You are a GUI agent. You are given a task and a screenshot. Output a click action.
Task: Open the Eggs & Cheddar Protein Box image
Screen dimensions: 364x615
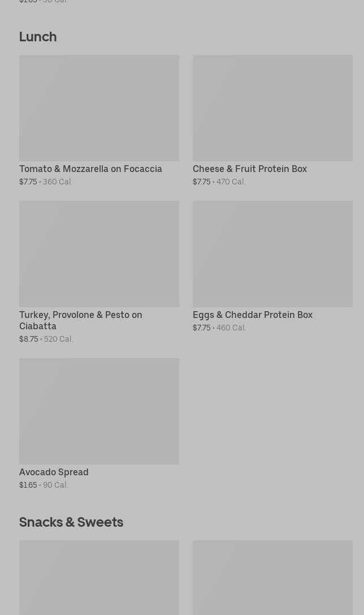pyautogui.click(x=272, y=253)
